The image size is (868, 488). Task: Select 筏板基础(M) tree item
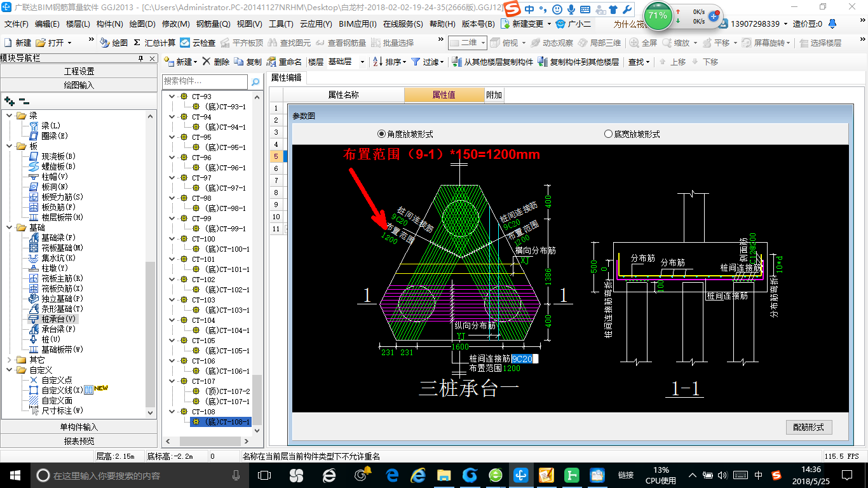62,248
